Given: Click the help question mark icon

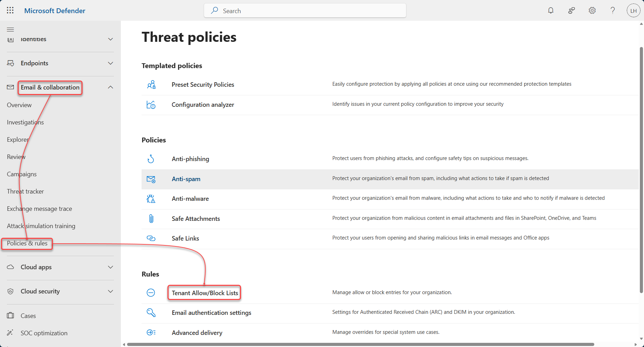Looking at the screenshot, I should tap(613, 10).
